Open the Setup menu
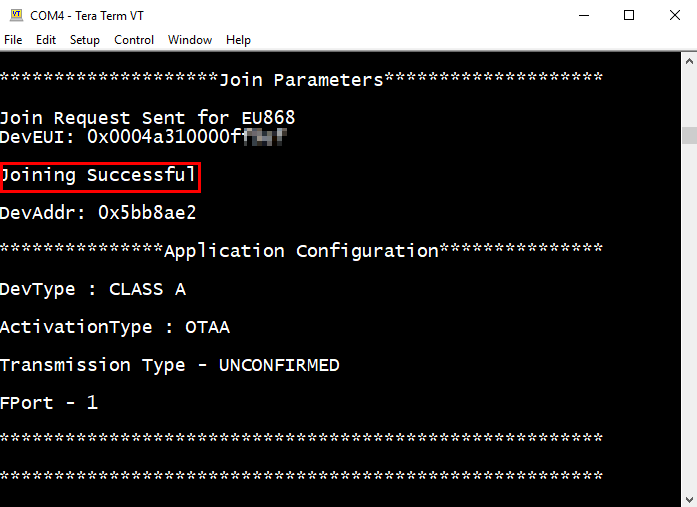 click(85, 40)
